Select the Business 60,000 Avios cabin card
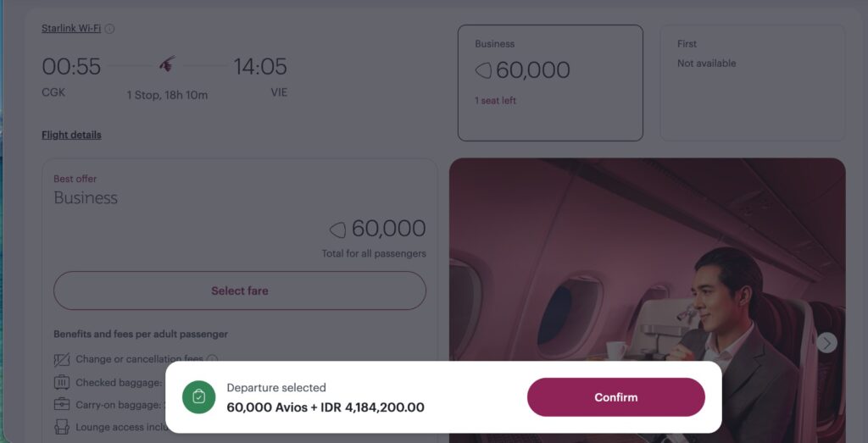 (x=550, y=83)
